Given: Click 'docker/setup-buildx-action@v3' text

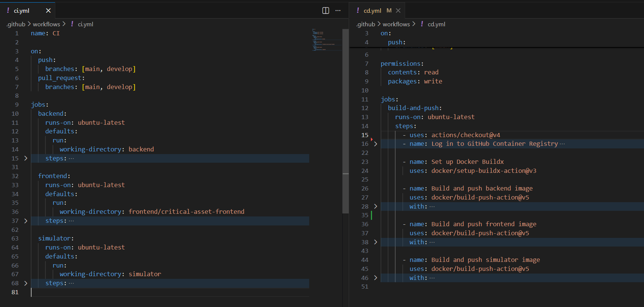Looking at the screenshot, I should pos(484,171).
